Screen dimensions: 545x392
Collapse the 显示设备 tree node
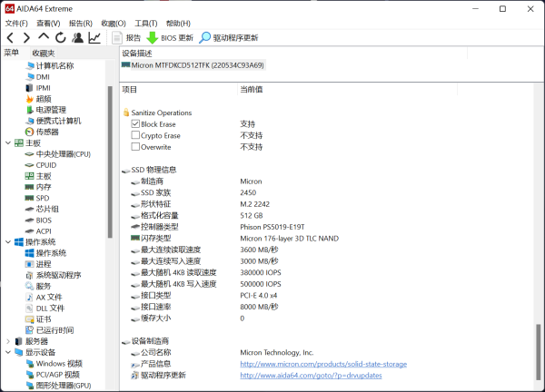point(8,352)
